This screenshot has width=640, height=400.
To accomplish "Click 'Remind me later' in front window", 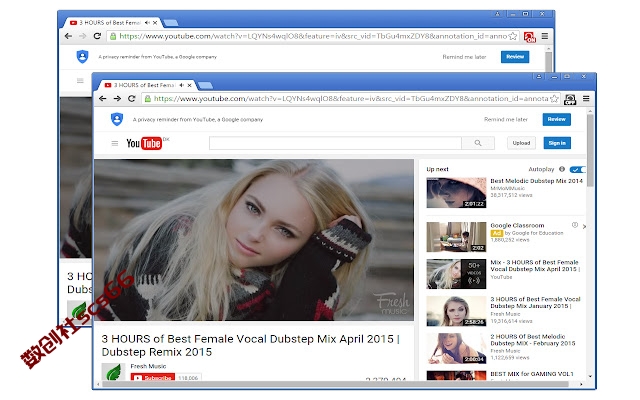I will pyautogui.click(x=506, y=119).
